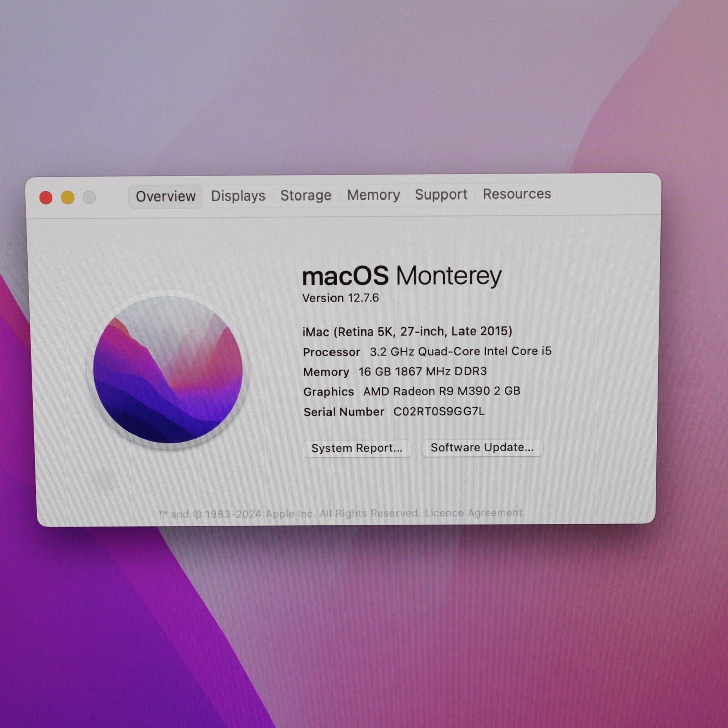Open the Licence Agreement link

473,513
